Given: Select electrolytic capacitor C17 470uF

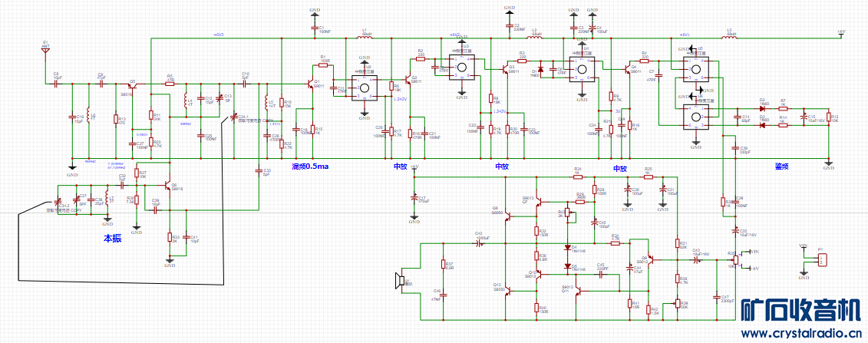Looking at the screenshot, I should 414,197.
